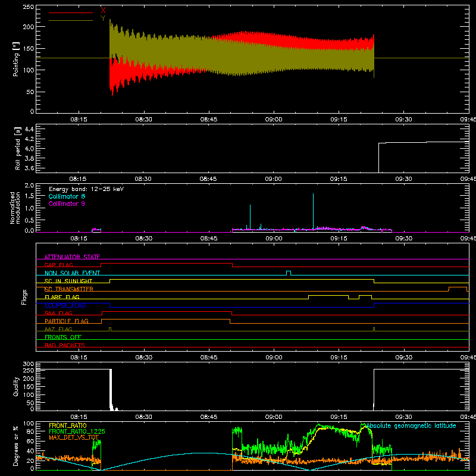
Task: Click the '08:15' tick under the Pointing plot
Action: point(79,120)
